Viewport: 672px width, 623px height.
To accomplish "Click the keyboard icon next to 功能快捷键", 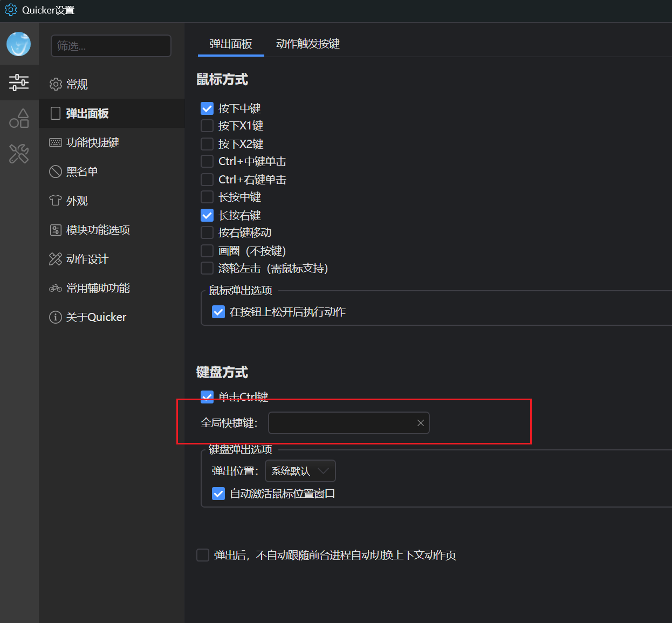I will 56,142.
